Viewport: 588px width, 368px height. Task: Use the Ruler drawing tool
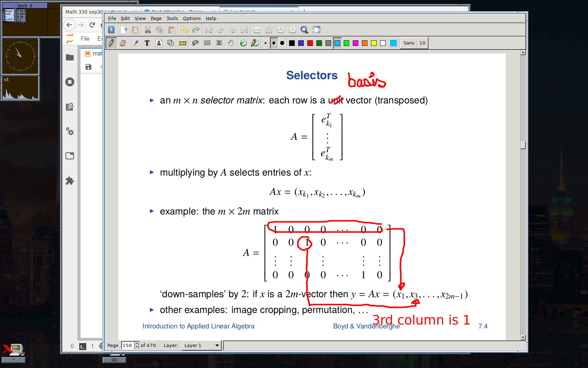pos(182,43)
